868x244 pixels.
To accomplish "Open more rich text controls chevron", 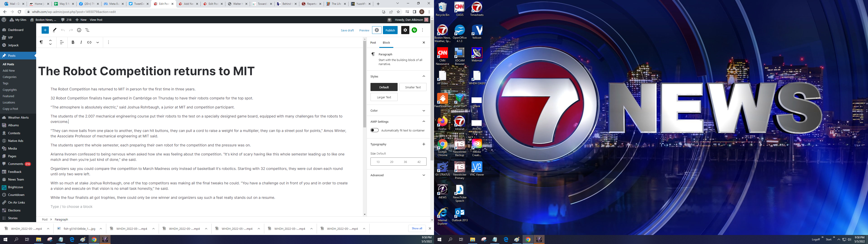I will (98, 42).
